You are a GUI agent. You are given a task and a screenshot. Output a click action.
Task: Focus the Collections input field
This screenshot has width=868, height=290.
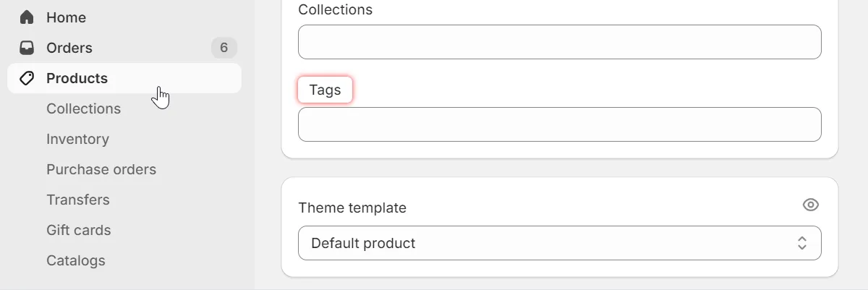pyautogui.click(x=559, y=42)
